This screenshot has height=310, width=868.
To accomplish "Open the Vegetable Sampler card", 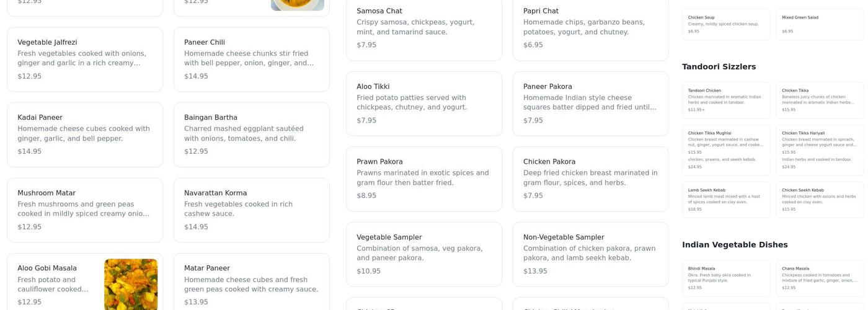I will 424,254.
